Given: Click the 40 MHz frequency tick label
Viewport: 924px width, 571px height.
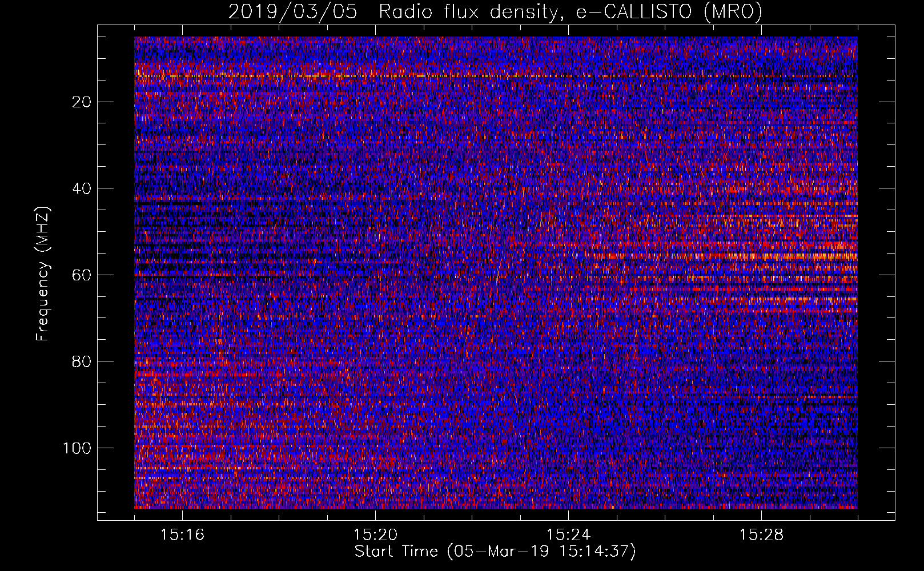Looking at the screenshot, I should tap(82, 188).
